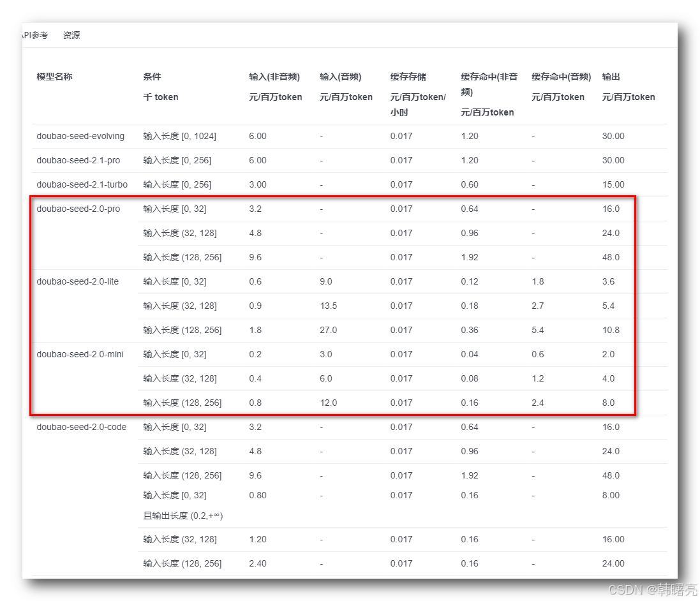Click the 缓存存储 column header

[x=408, y=77]
